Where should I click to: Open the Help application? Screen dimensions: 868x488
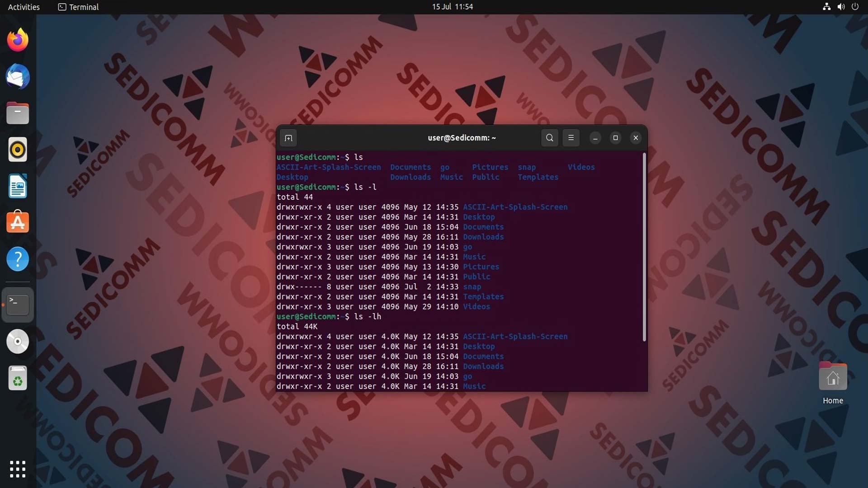click(x=18, y=259)
